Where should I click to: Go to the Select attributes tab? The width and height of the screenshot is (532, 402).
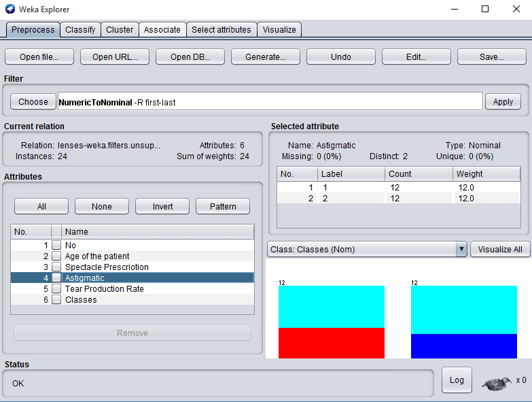click(221, 29)
